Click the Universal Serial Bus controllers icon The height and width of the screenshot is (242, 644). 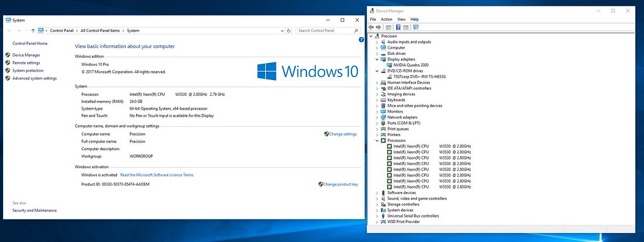pos(383,216)
